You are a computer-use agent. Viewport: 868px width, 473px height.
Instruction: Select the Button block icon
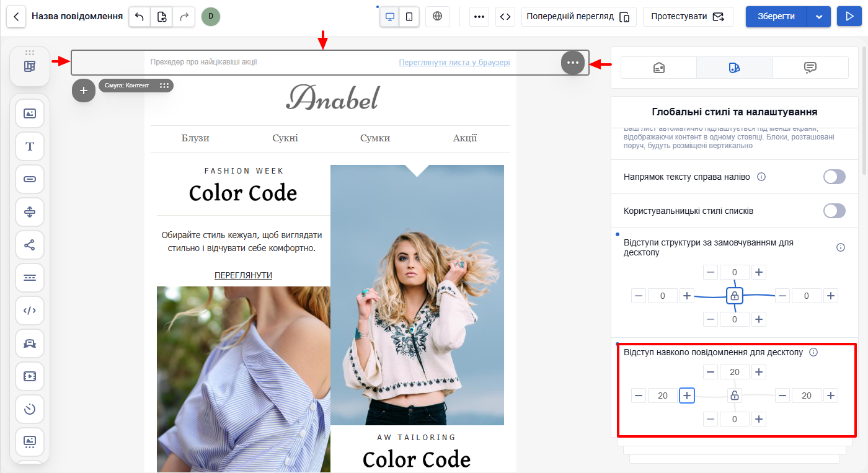[30, 179]
